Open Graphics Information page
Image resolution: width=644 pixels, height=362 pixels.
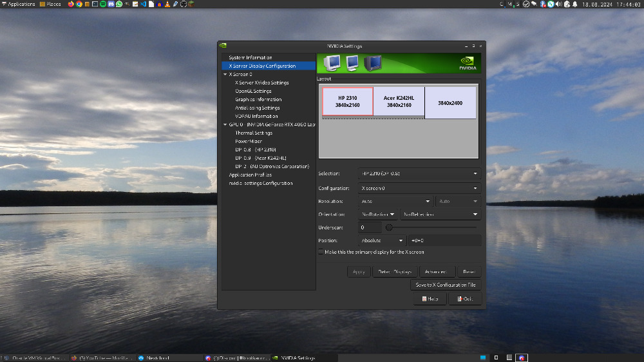point(258,99)
